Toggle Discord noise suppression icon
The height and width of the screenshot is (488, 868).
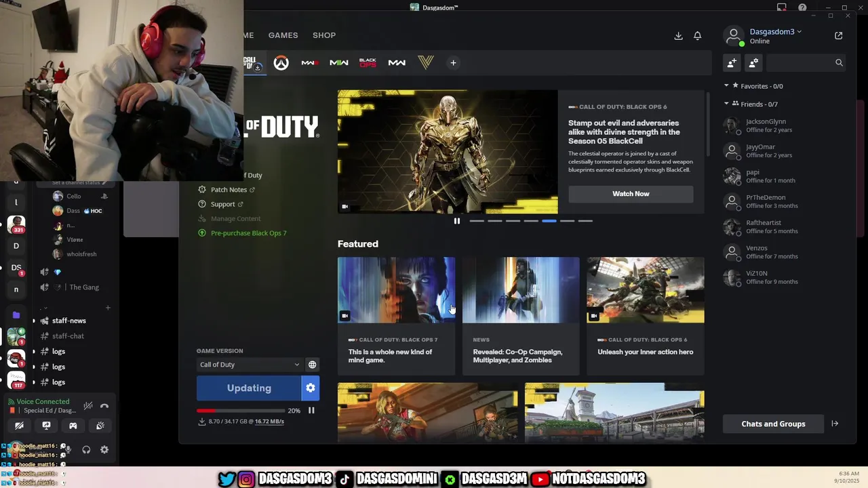pyautogui.click(x=87, y=406)
